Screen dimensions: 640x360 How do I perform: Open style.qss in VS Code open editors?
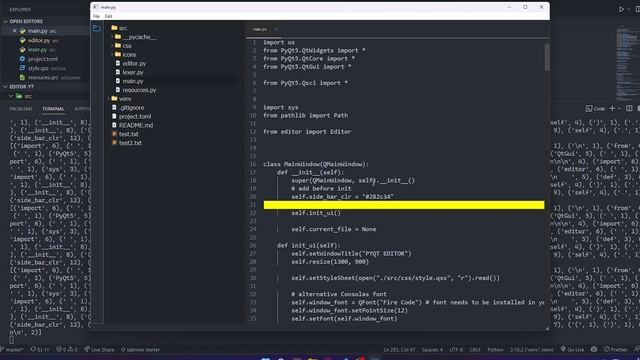38,68
